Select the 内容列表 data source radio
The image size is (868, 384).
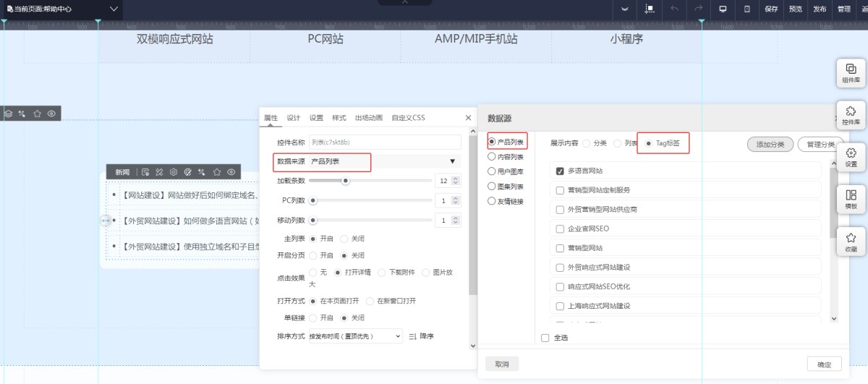[x=492, y=156]
